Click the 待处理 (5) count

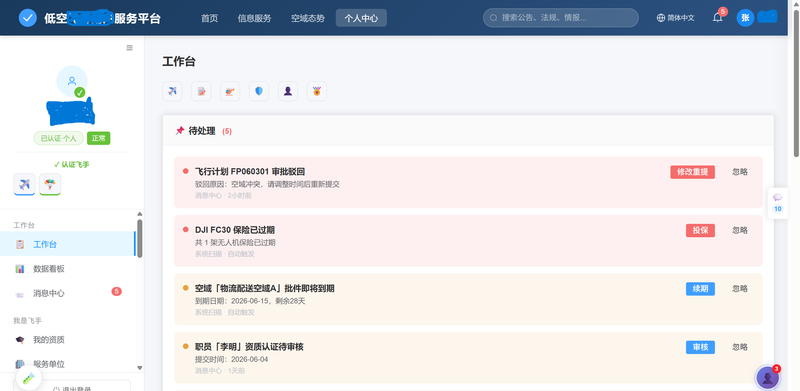point(227,131)
